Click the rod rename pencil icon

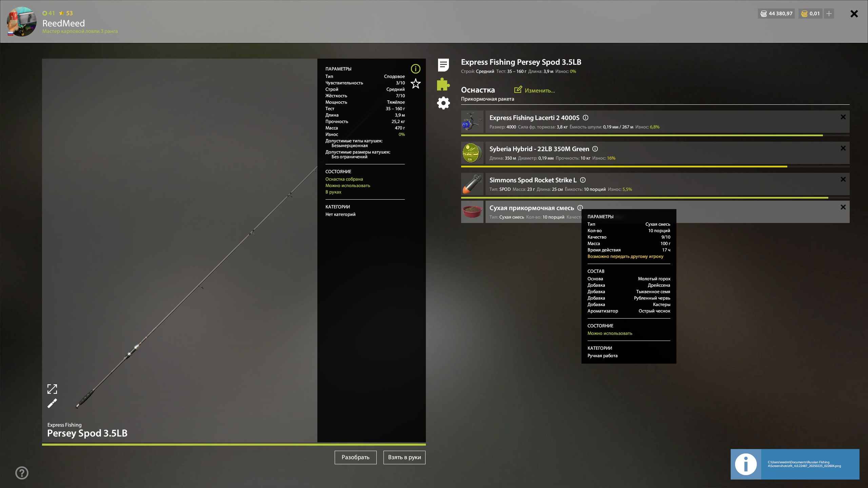click(x=52, y=403)
